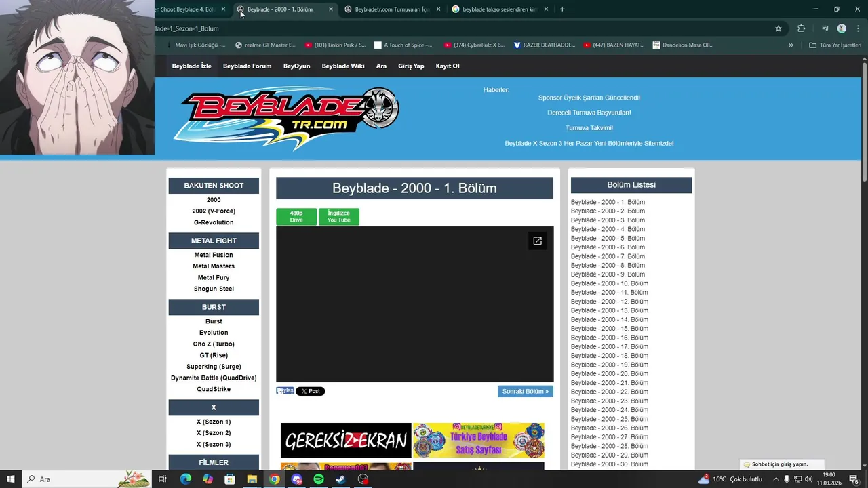This screenshot has width=868, height=488.
Task: Open the 'Tüm Yer İşaretleri' bookmarks folder
Action: (x=835, y=45)
